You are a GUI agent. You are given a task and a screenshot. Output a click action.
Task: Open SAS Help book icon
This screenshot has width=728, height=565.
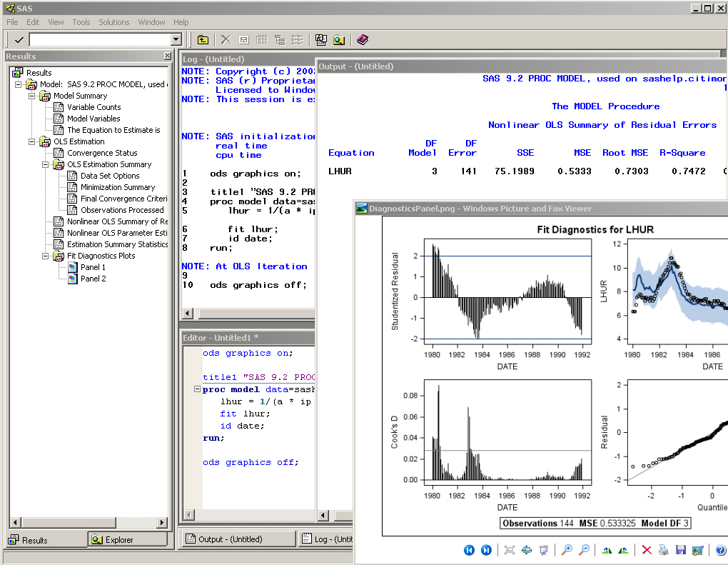pyautogui.click(x=363, y=40)
